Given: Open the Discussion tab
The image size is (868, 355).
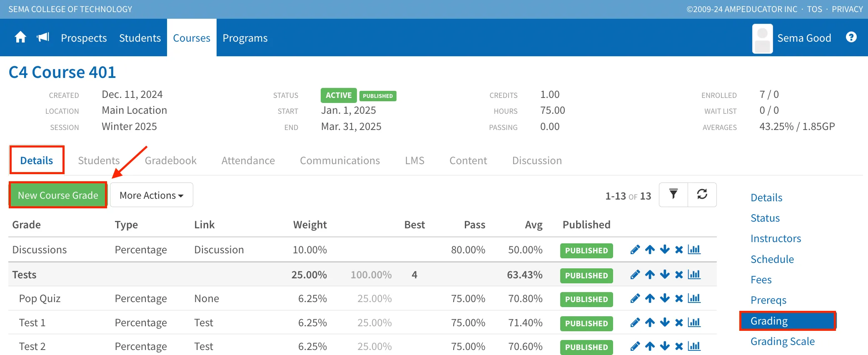Looking at the screenshot, I should pos(537,160).
